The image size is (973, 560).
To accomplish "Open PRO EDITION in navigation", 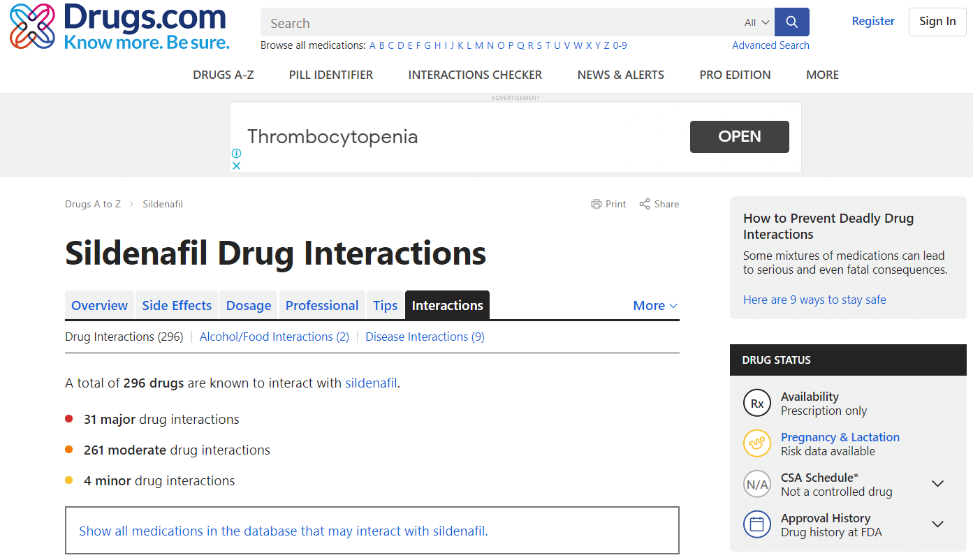I will point(736,75).
